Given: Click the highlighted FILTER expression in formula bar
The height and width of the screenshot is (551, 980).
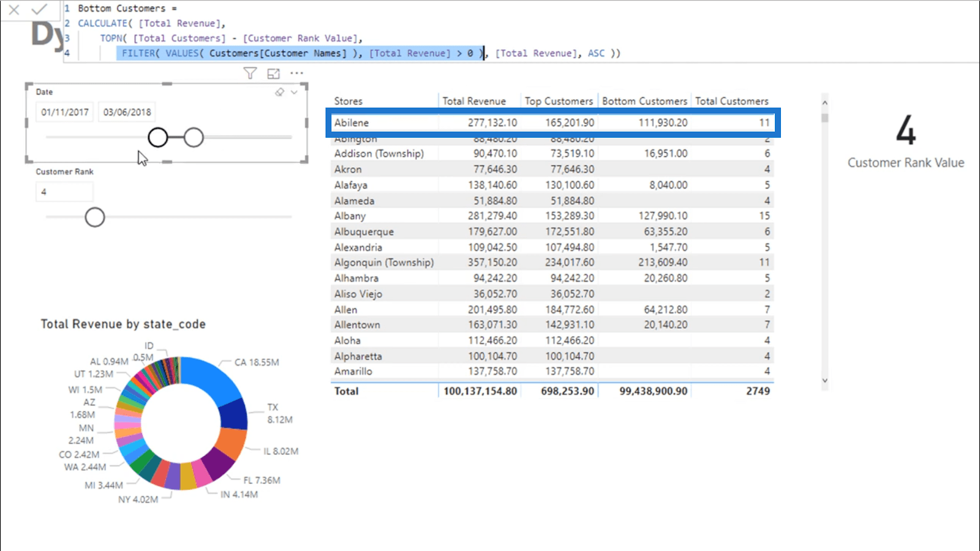Looking at the screenshot, I should point(300,53).
